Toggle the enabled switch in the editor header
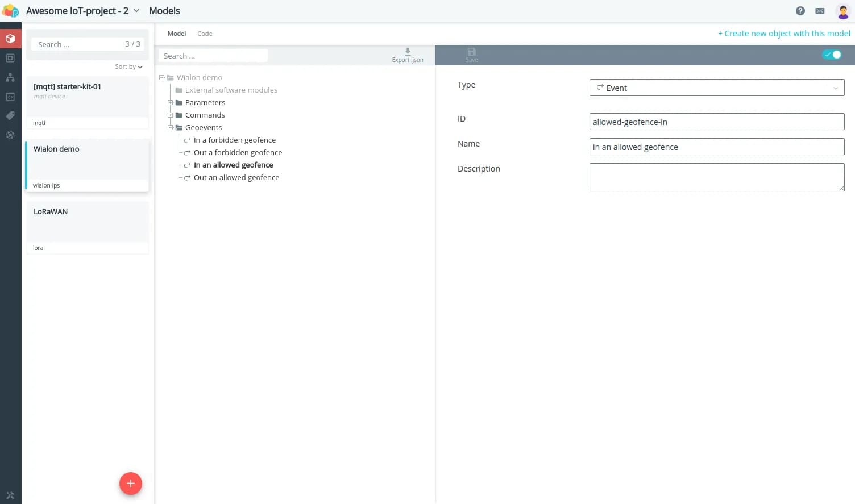This screenshot has height=504, width=855. coord(832,55)
